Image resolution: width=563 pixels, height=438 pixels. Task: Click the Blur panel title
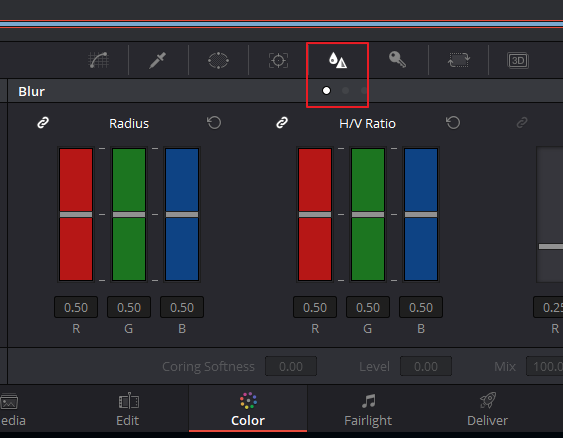click(x=32, y=91)
